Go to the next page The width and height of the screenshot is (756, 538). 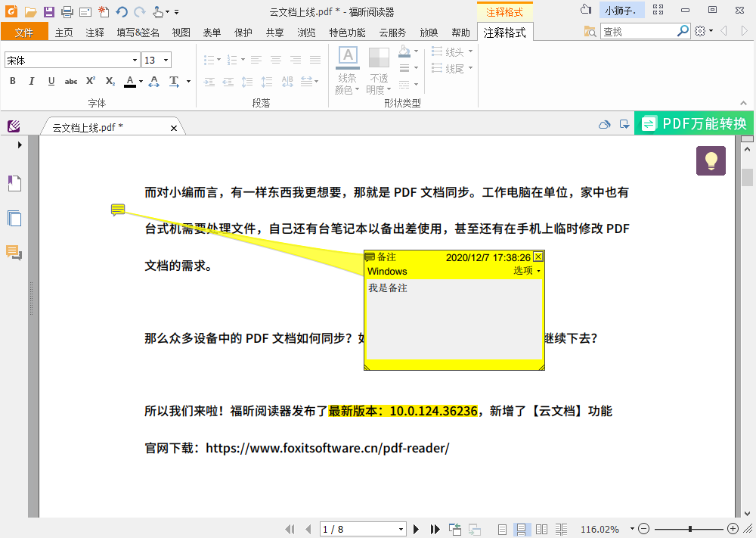point(416,530)
